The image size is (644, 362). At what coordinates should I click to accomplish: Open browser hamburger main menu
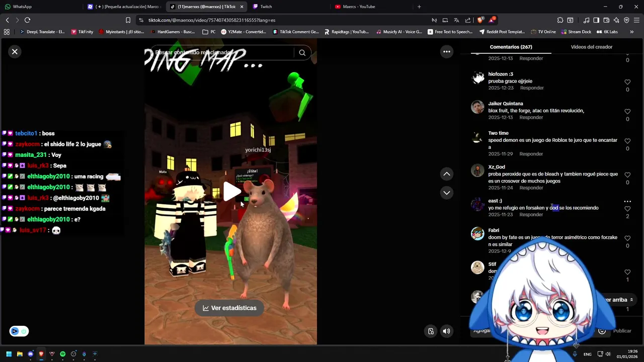point(636,20)
